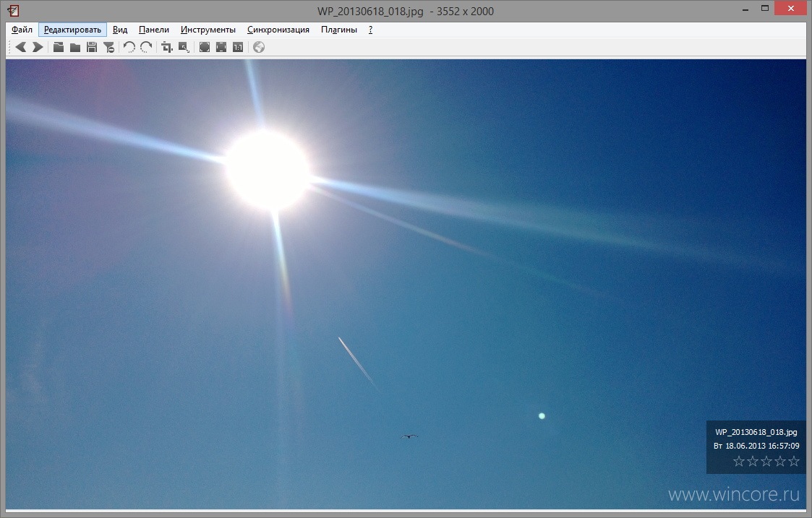Click the plain folder browse icon
Viewport: 812px width, 518px height.
tap(75, 47)
